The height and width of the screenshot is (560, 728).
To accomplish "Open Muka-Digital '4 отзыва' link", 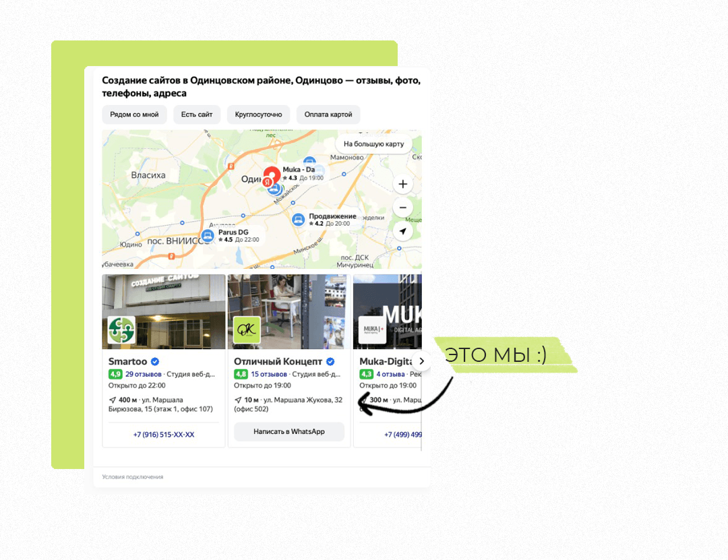I will (x=390, y=374).
